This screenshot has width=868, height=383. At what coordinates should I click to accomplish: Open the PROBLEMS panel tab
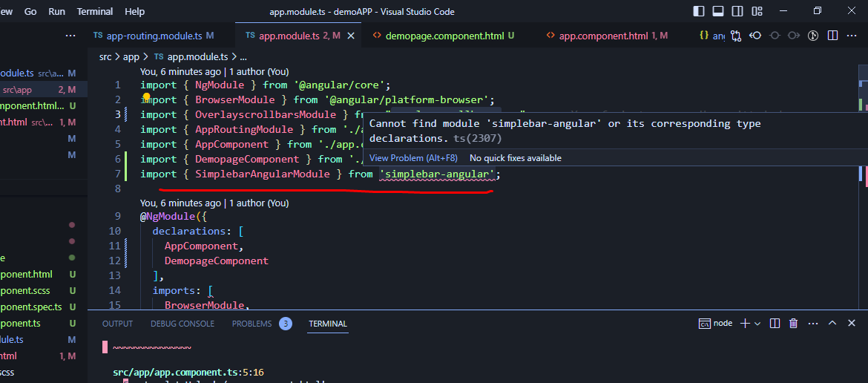pos(252,324)
